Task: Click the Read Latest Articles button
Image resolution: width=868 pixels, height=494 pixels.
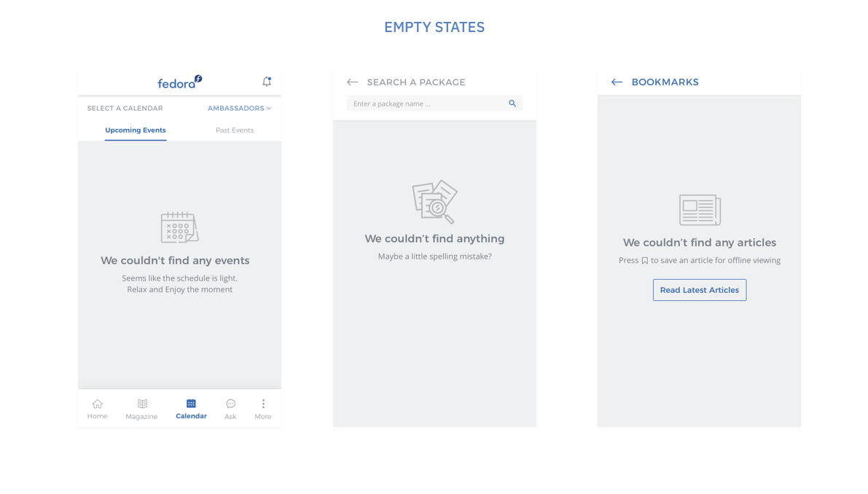Action: pyautogui.click(x=699, y=290)
